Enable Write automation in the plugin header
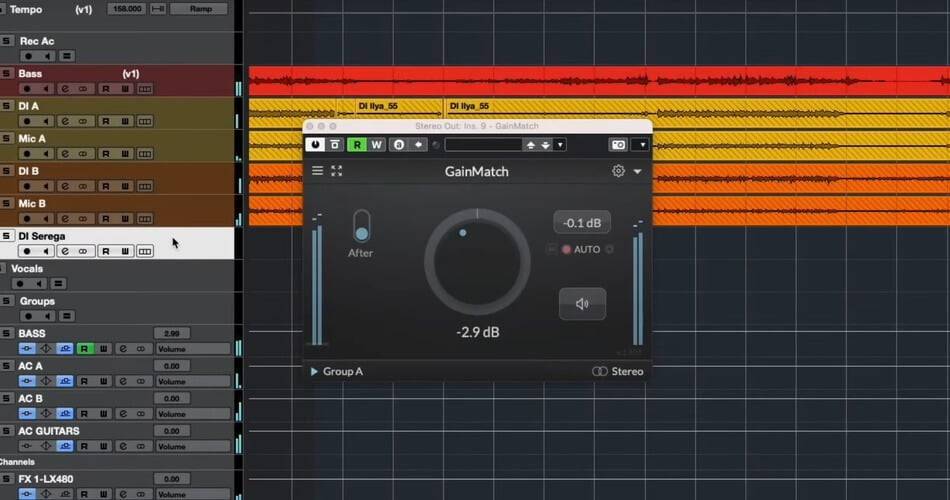The height and width of the screenshot is (500, 950). tap(376, 145)
